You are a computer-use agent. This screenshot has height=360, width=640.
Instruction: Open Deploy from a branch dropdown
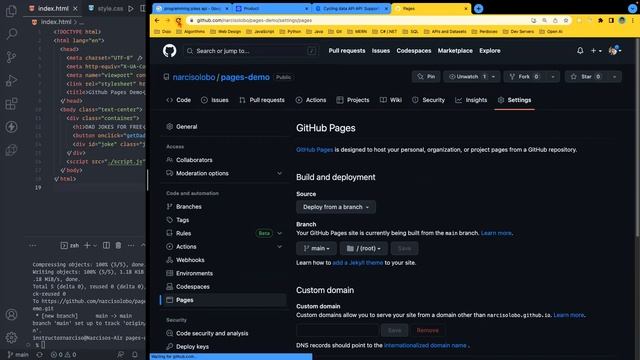[336, 207]
